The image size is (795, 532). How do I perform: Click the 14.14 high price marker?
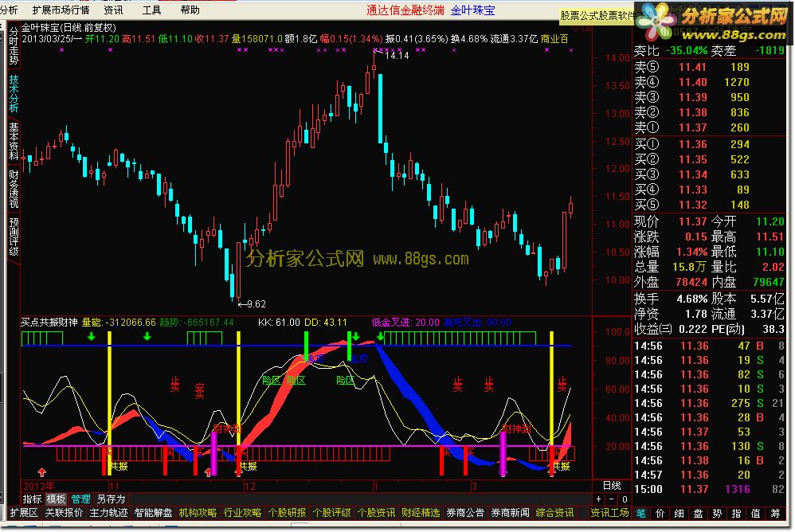point(397,55)
